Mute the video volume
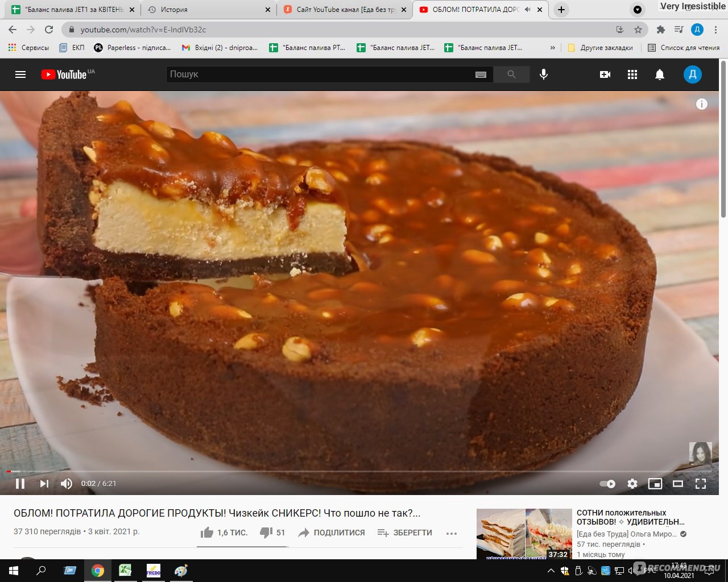728x582 pixels. [67, 484]
